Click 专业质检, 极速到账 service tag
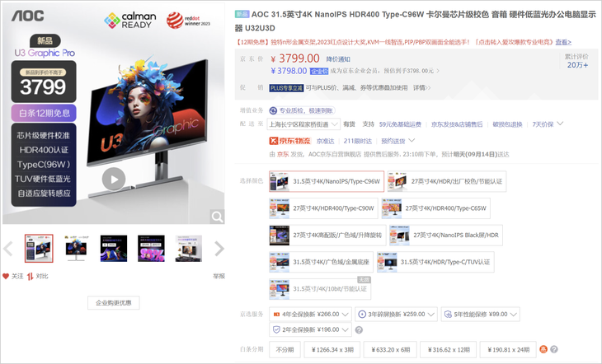602x364 pixels. 302,111
